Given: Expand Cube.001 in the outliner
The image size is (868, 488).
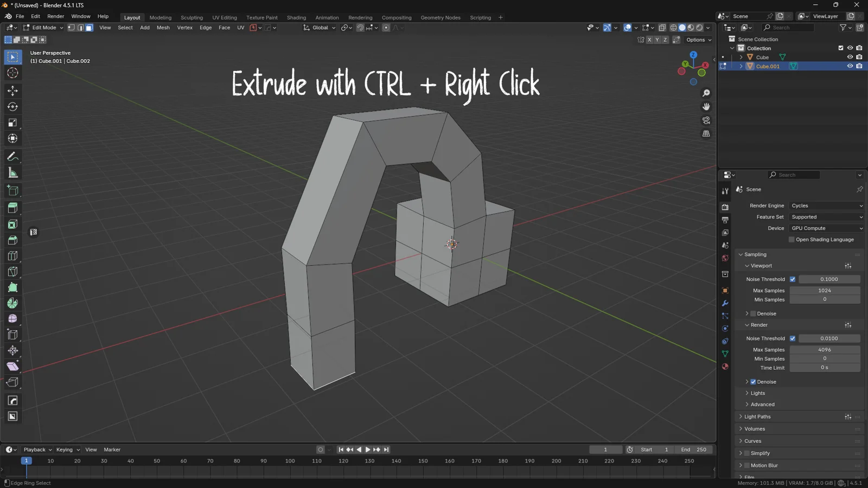Looking at the screenshot, I should 741,66.
